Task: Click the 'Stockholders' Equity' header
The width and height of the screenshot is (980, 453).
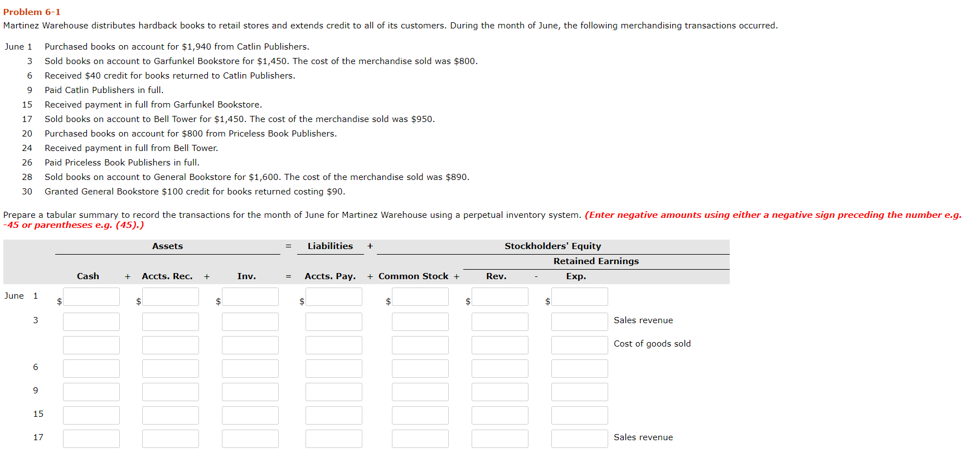Action: pyautogui.click(x=553, y=246)
